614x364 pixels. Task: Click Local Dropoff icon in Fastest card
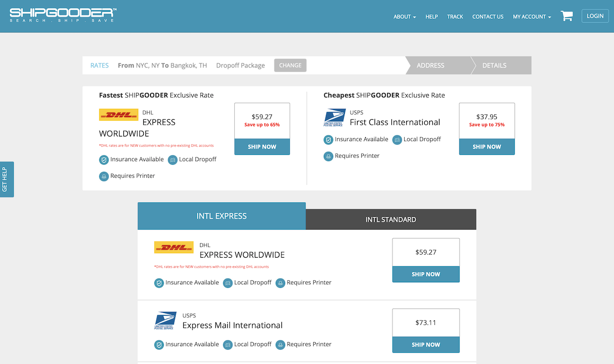[172, 160]
